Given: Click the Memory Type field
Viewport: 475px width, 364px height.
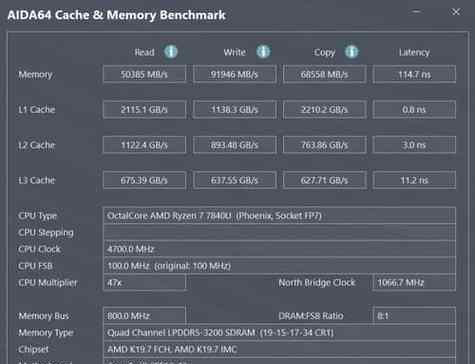Looking at the screenshot, I should (279, 332).
